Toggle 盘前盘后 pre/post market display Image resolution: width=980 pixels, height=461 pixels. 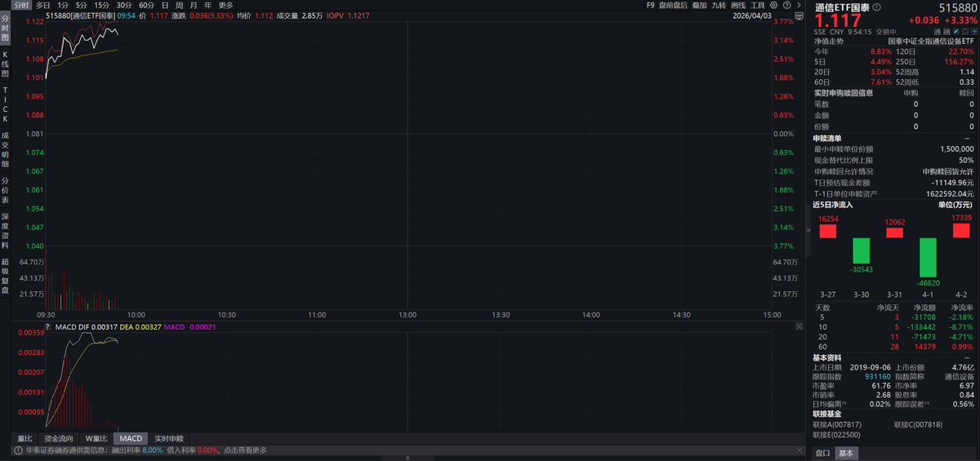pos(673,5)
